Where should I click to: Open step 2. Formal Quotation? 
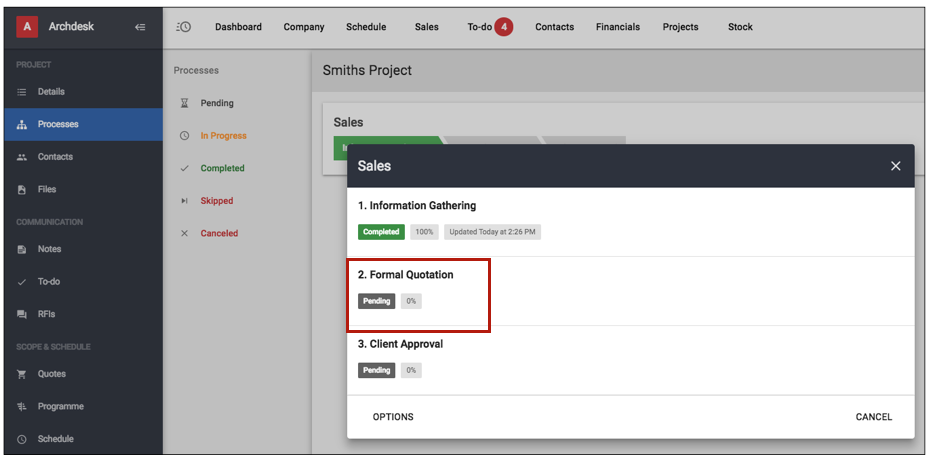pos(405,275)
